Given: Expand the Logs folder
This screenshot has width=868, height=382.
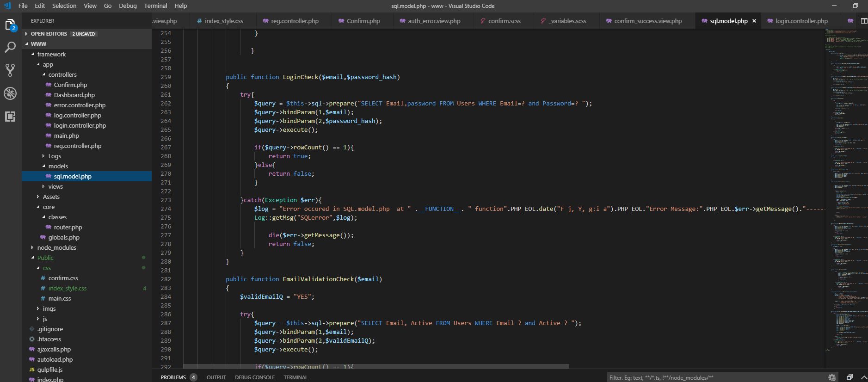Looking at the screenshot, I should pos(55,156).
